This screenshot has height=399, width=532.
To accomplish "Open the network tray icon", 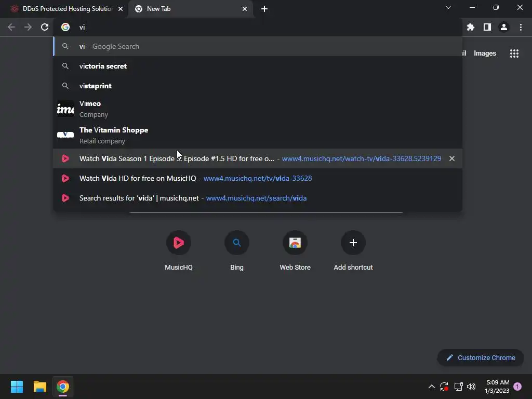I will pos(458,387).
